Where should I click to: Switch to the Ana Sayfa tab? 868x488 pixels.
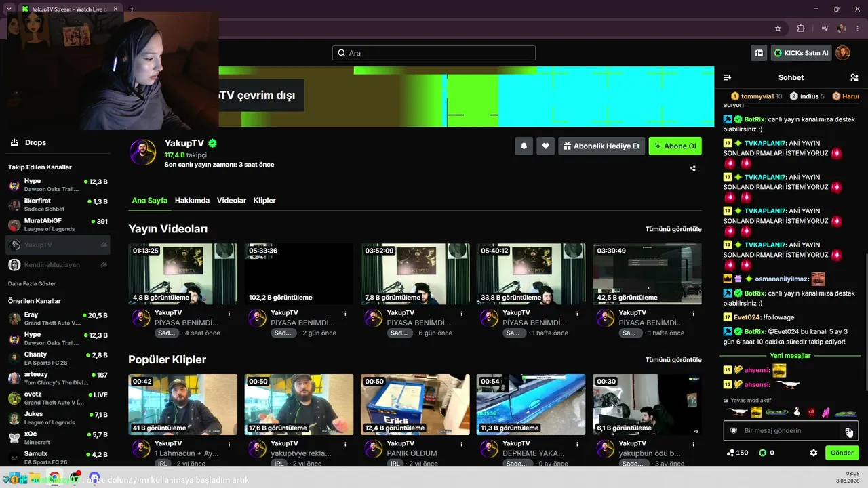click(x=149, y=201)
